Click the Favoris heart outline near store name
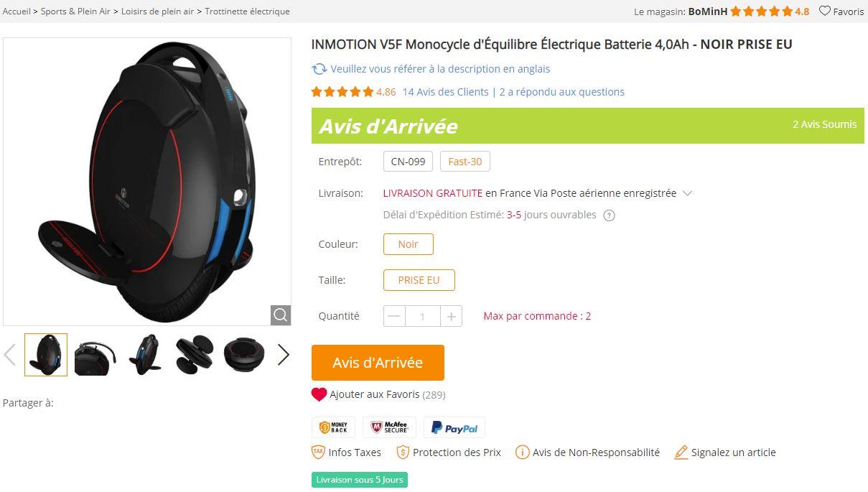The image size is (868, 492). click(x=825, y=11)
